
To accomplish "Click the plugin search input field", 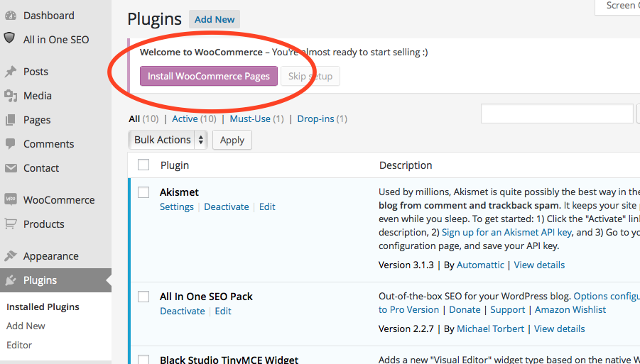I will (557, 114).
